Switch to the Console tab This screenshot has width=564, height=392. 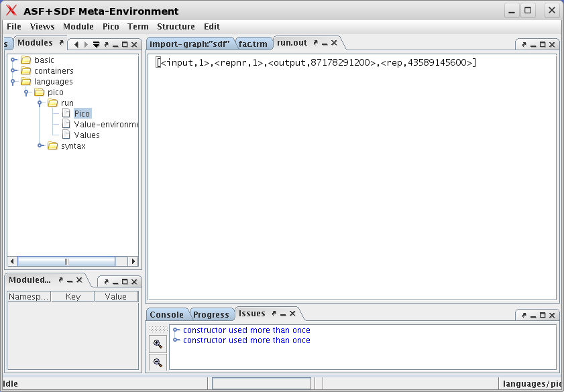coord(167,314)
